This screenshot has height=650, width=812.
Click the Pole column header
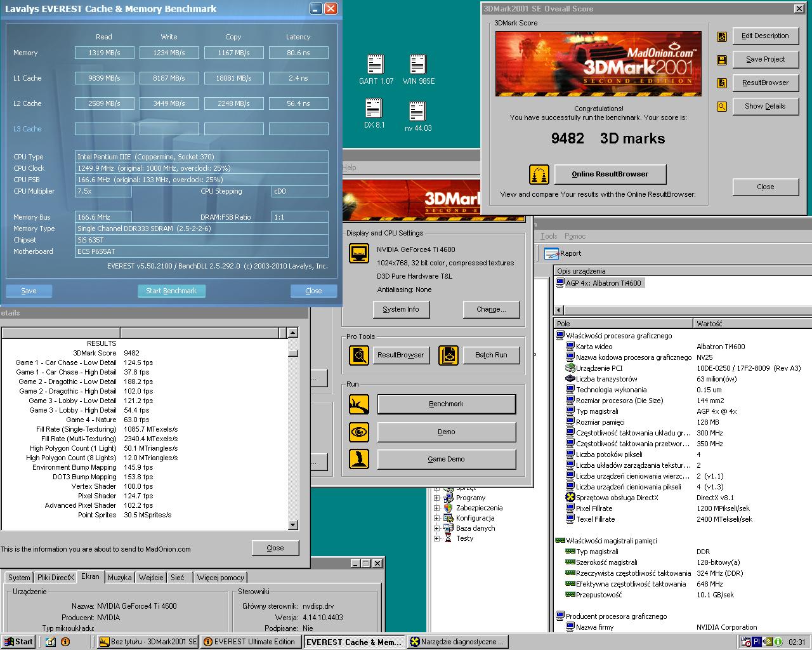(x=623, y=323)
